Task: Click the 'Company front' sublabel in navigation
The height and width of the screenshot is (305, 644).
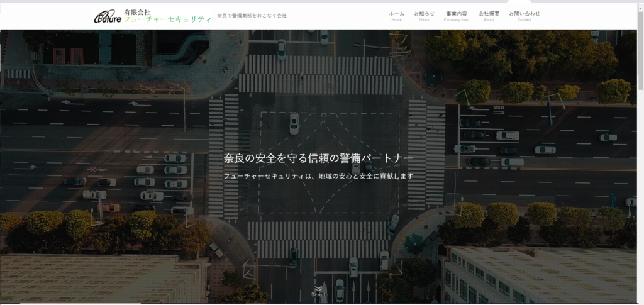Action: (457, 20)
